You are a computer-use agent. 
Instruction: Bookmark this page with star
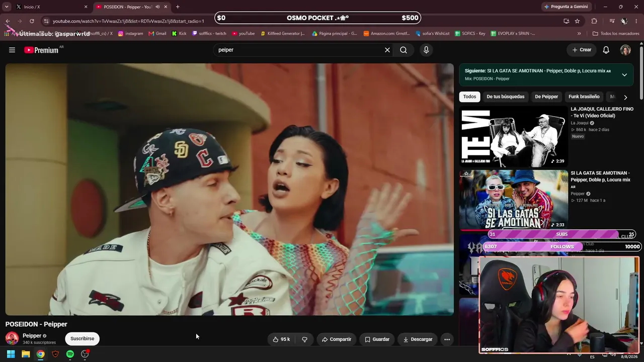pos(577,21)
